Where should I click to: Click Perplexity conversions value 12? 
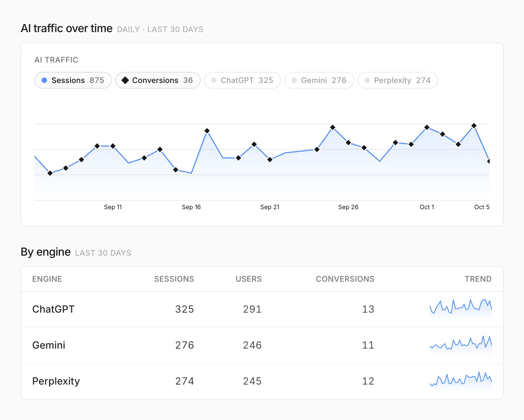tap(368, 381)
